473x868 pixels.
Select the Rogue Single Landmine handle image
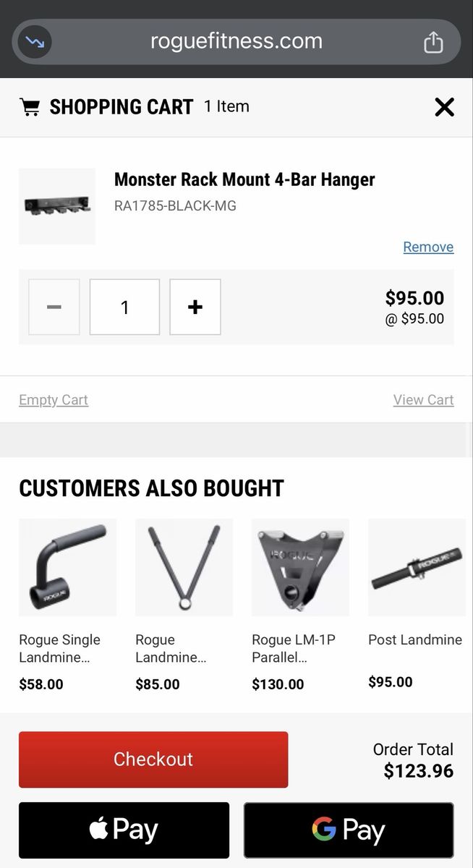point(67,567)
